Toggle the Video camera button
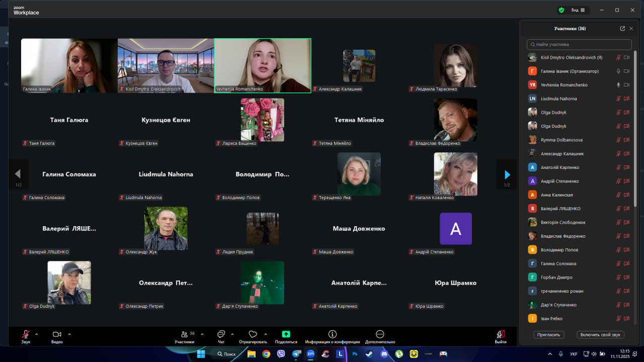The image size is (644, 362). click(x=57, y=334)
